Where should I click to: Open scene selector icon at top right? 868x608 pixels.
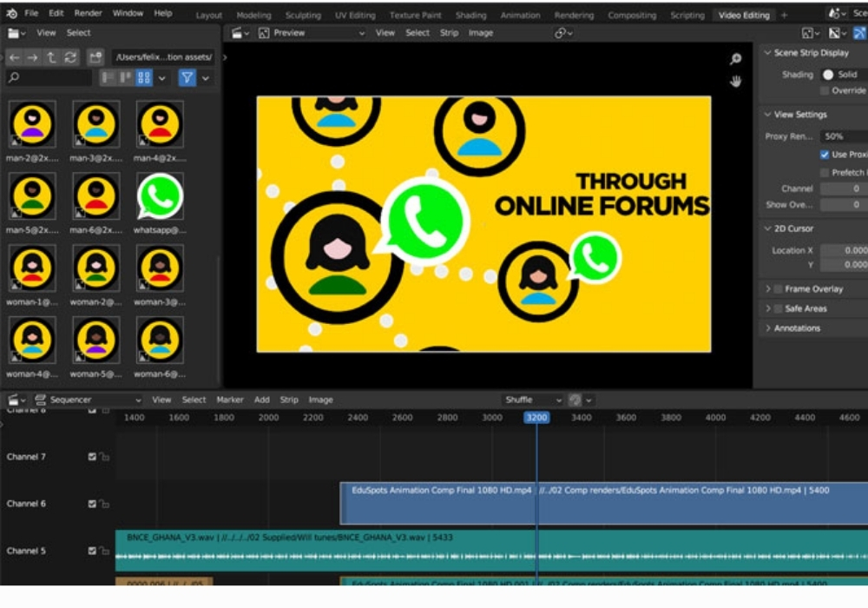tap(837, 13)
